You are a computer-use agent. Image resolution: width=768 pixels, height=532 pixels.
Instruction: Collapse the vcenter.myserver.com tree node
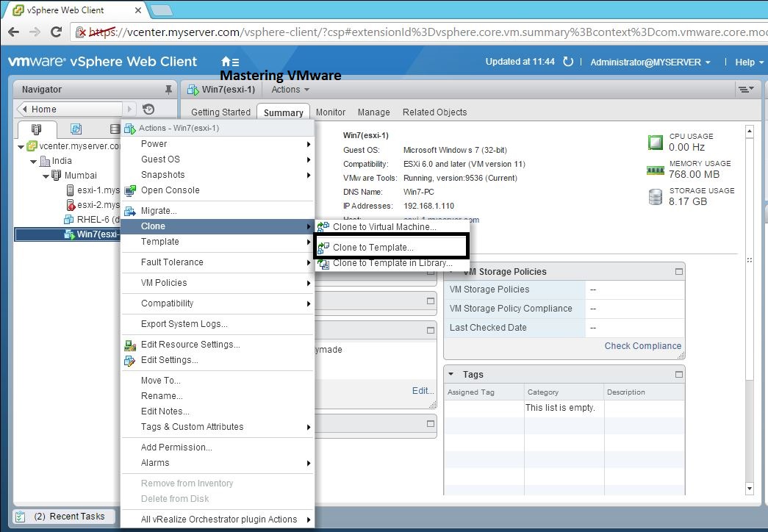[x=21, y=146]
